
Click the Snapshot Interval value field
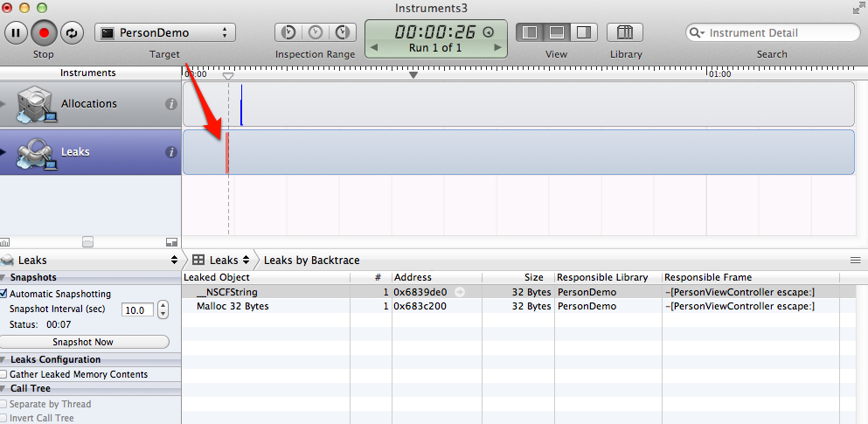point(137,310)
